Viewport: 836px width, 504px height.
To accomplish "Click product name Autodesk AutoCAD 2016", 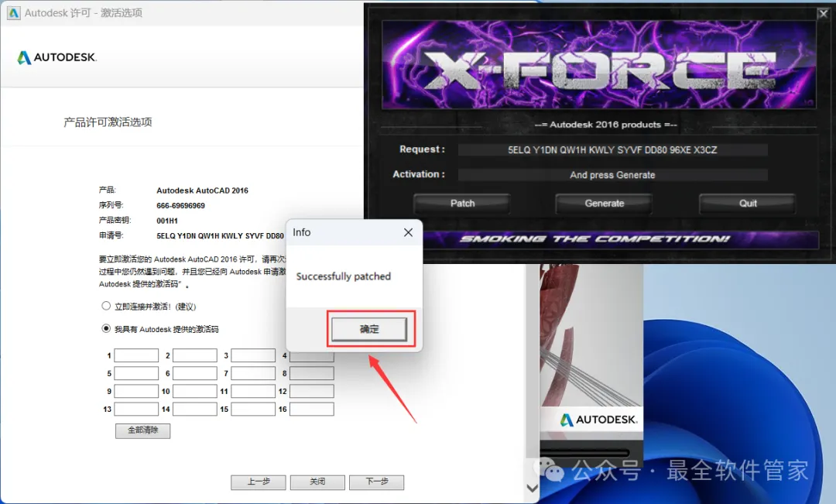I will (x=203, y=190).
